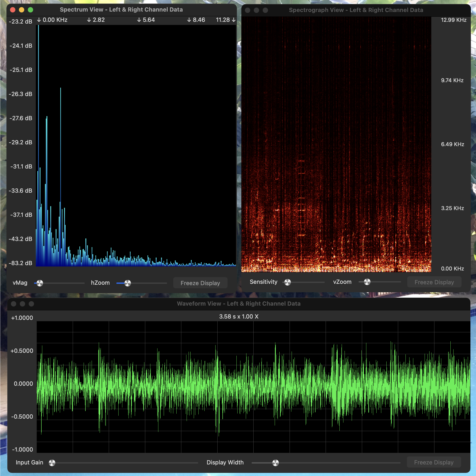Click the +0.5000 waveform amplitude label
The height and width of the screenshot is (476, 476).
[x=22, y=351]
